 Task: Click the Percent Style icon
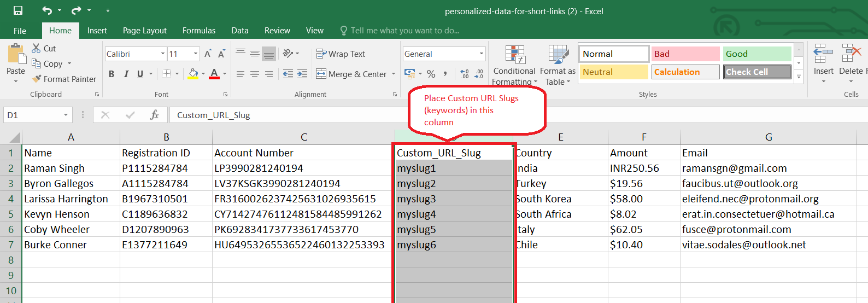(431, 74)
